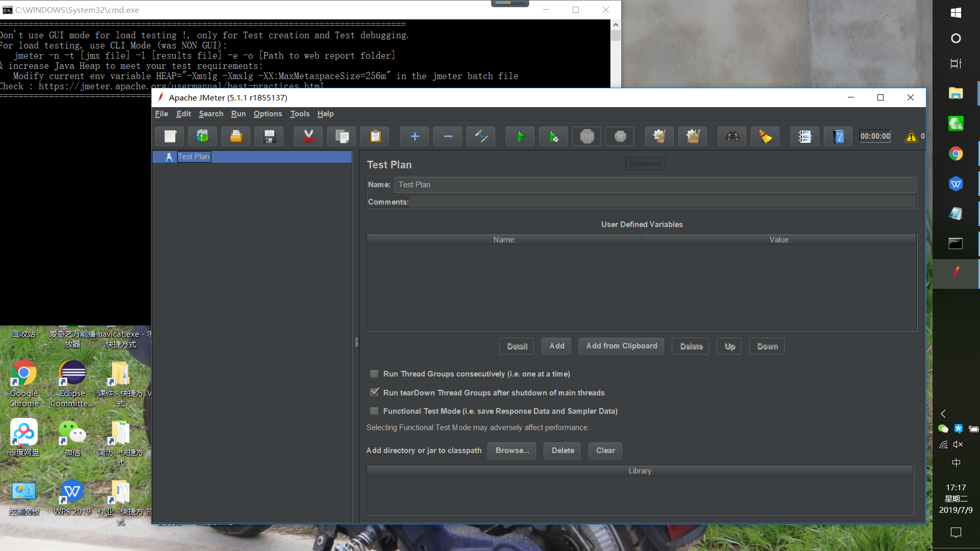Click the Search binoculars icon
Viewport: 980px width, 551px height.
[x=732, y=136]
